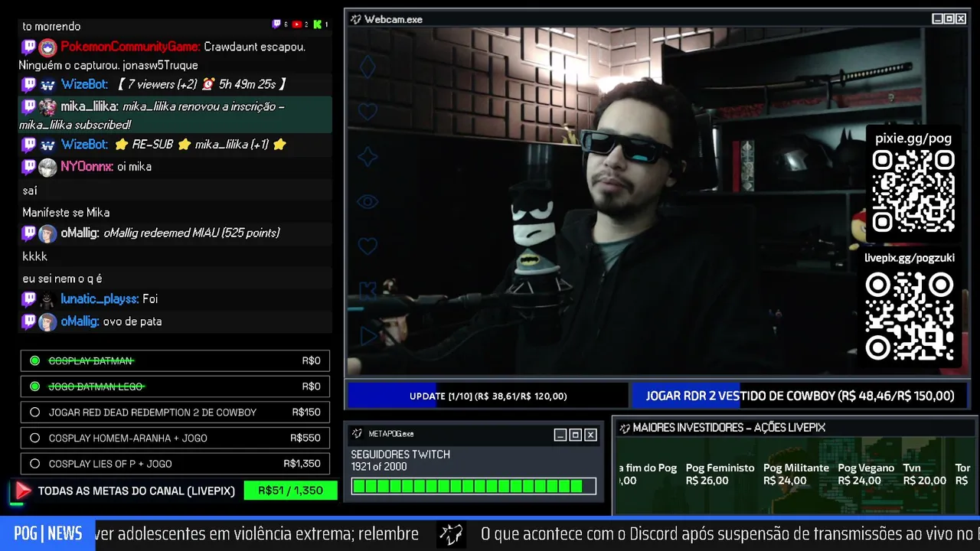Click the red YouTube viewer-count icon atop chat
980x551 pixels.
[297, 24]
